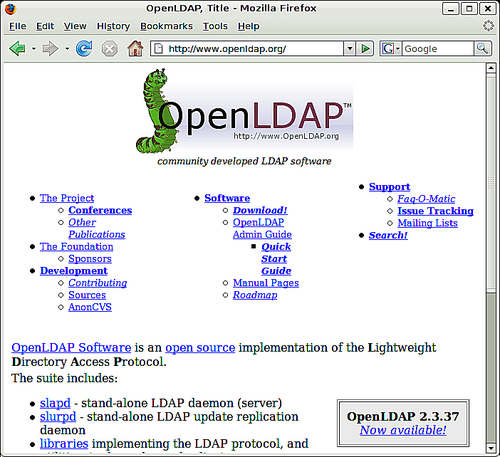Click the search magnifier icon
The image size is (500, 457).
pyautogui.click(x=482, y=49)
